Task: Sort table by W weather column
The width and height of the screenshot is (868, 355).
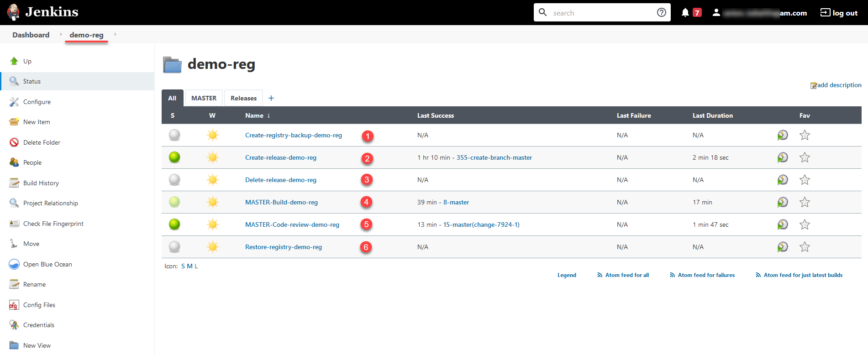Action: coord(212,115)
